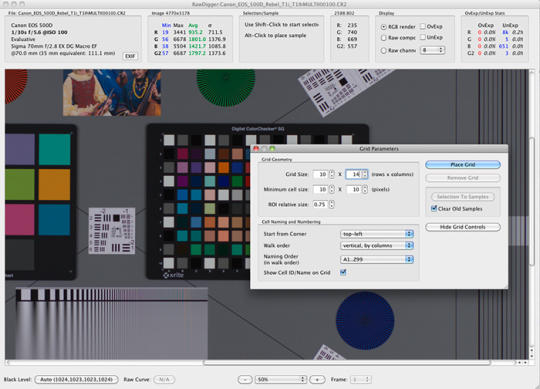Click the grid columns input field
Viewport: 540px width, 389px height.
pyautogui.click(x=353, y=174)
